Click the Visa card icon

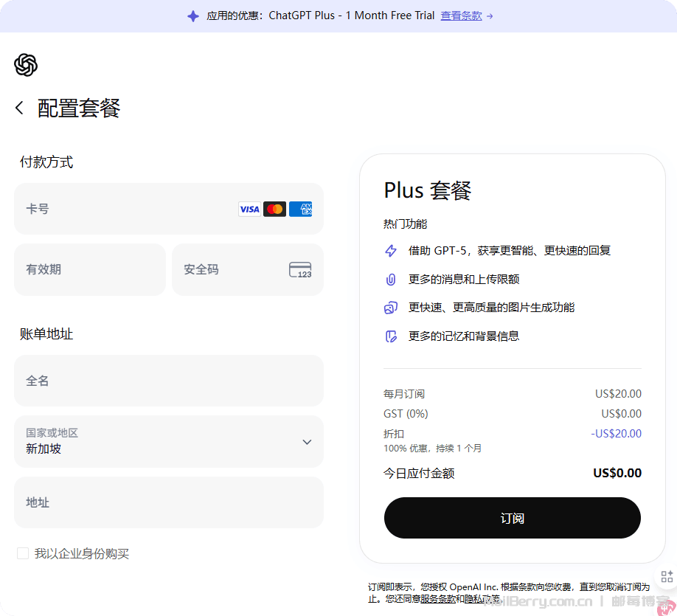[x=249, y=210]
